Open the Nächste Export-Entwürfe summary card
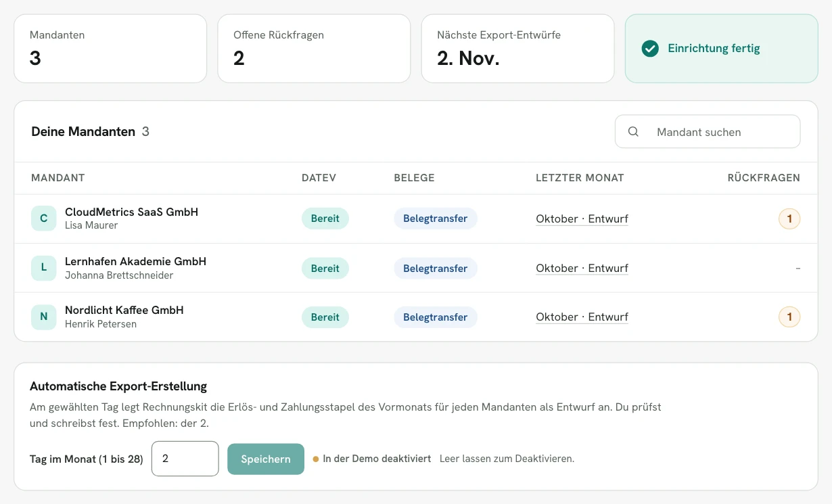This screenshot has width=832, height=504. pos(517,49)
